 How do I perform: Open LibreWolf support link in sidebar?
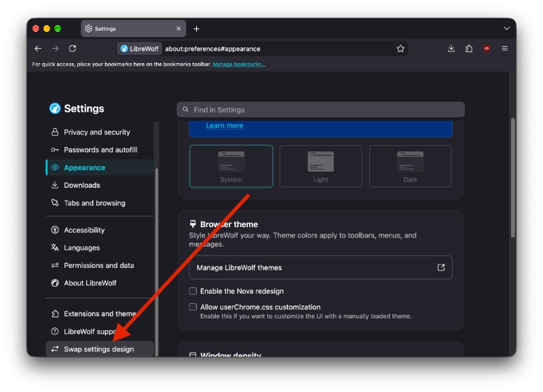tap(99, 332)
